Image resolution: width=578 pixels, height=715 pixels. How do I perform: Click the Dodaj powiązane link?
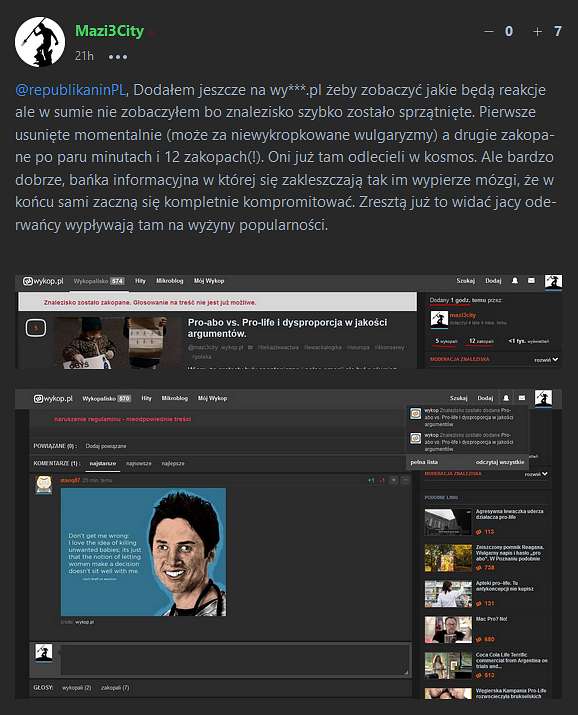(x=106, y=446)
